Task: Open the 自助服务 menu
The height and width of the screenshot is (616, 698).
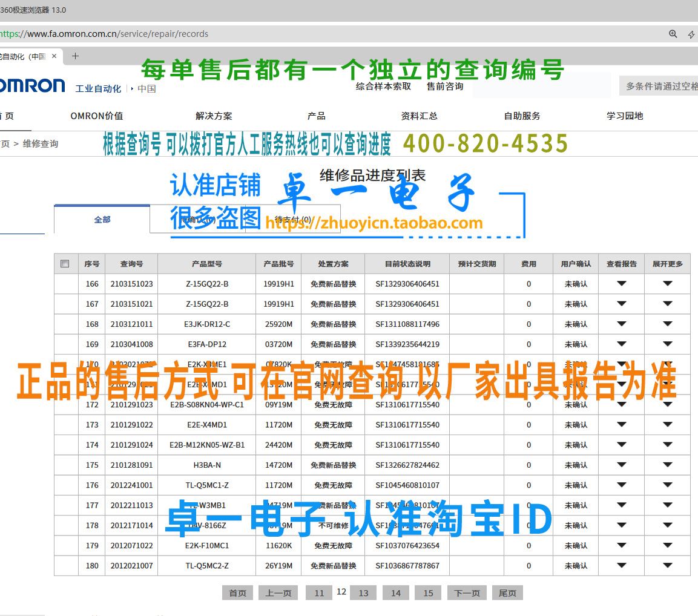Action: click(x=522, y=116)
